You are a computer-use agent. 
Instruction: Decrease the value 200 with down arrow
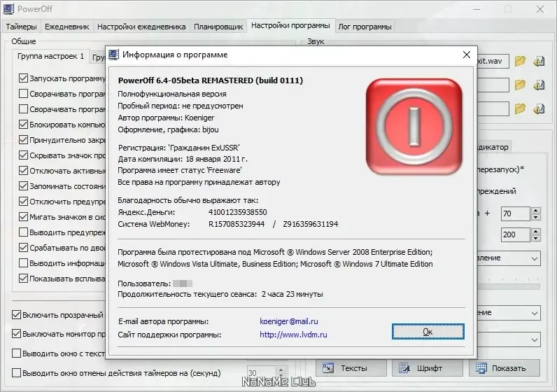(536, 238)
